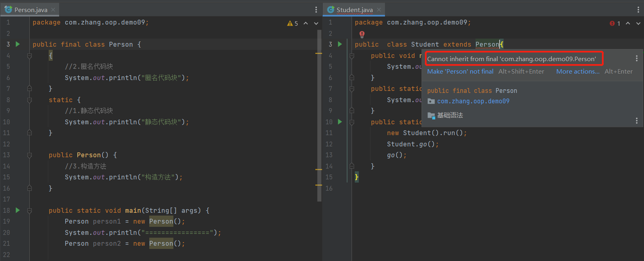644x261 pixels.
Task: Collapse static method fold at line 7 Student
Action: point(352,88)
